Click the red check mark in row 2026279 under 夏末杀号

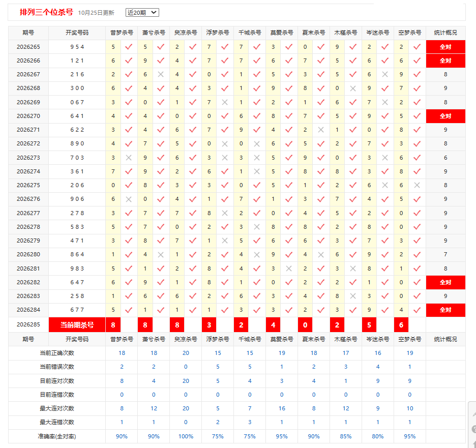(x=320, y=241)
